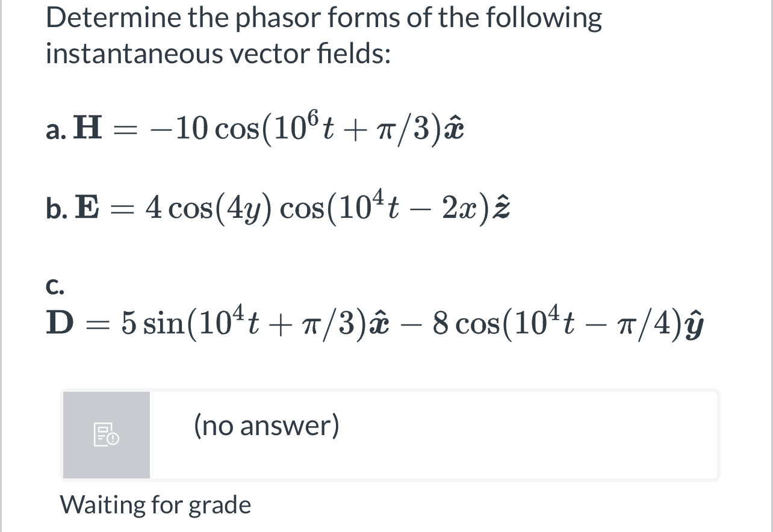
Task: Select the 'Waiting for grade' status label
Action: click(x=155, y=505)
